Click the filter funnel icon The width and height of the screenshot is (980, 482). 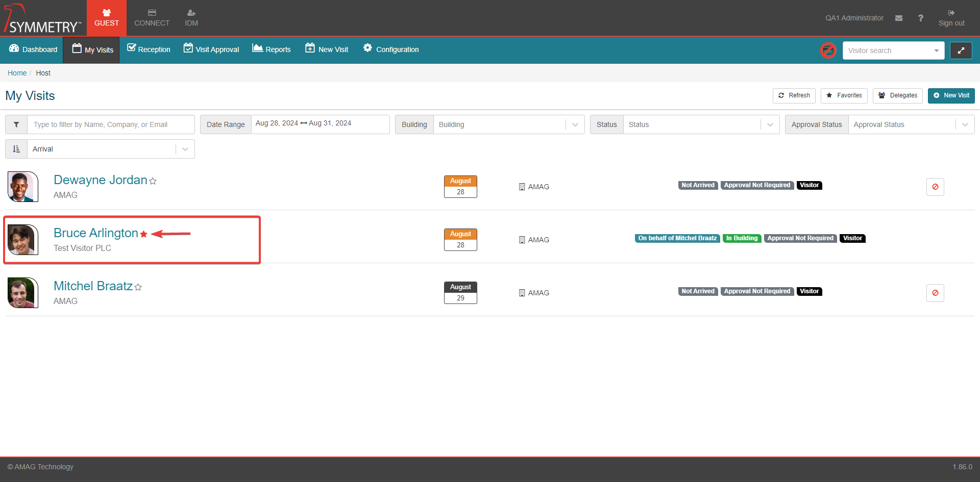click(x=16, y=124)
